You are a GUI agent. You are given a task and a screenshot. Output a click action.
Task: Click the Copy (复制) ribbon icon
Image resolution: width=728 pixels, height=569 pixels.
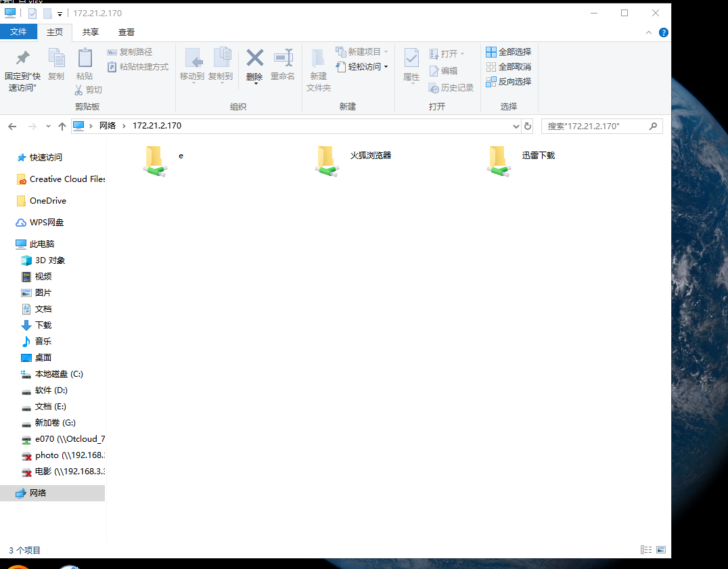[x=56, y=58]
